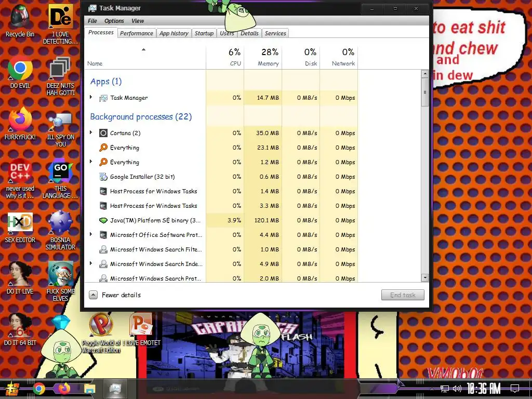The width and height of the screenshot is (532, 399).
Task: Open the Options menu
Action: pyautogui.click(x=114, y=21)
